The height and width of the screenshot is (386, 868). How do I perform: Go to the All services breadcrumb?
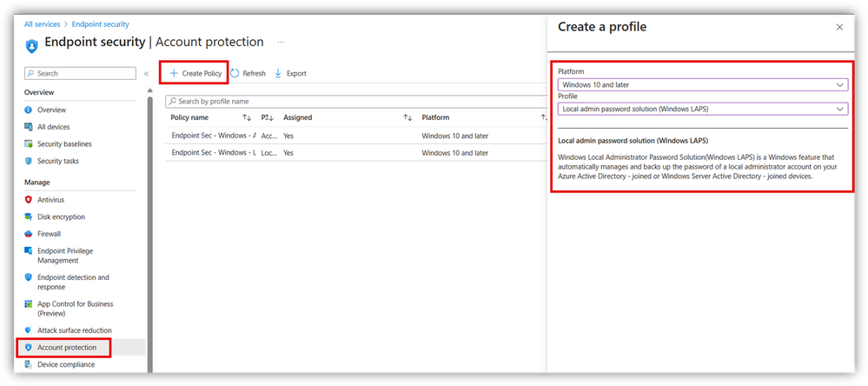point(42,24)
